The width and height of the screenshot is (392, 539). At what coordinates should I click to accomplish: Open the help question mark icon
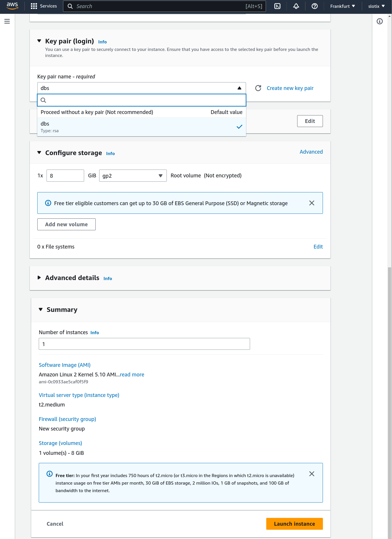(x=315, y=6)
